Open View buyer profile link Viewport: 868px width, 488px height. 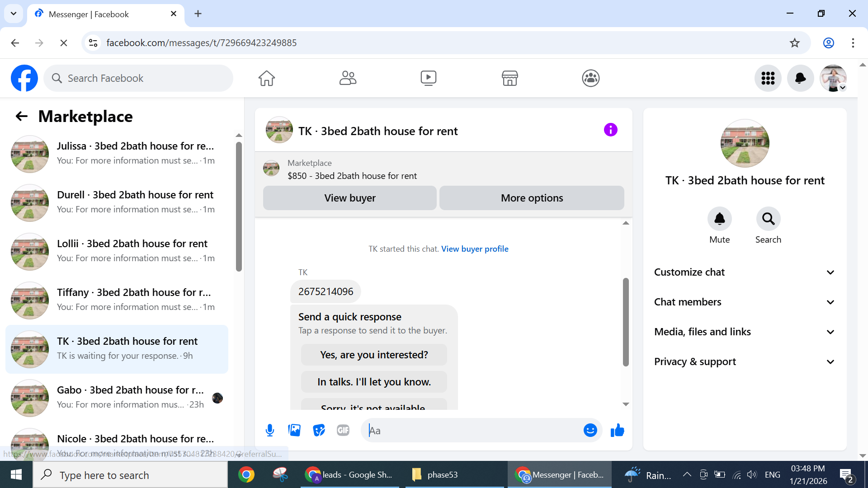[475, 249]
